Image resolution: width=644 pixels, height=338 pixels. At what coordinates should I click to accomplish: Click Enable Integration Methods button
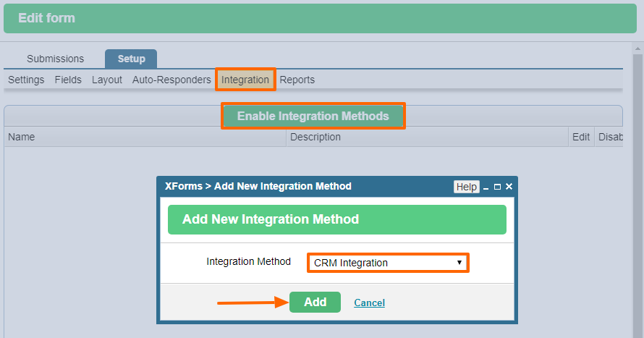[x=313, y=116]
